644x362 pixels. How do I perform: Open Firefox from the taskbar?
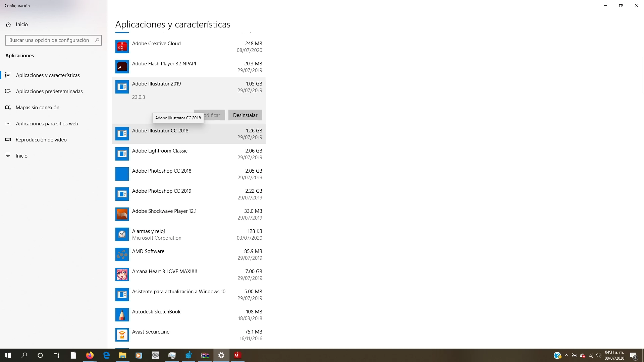point(90,355)
